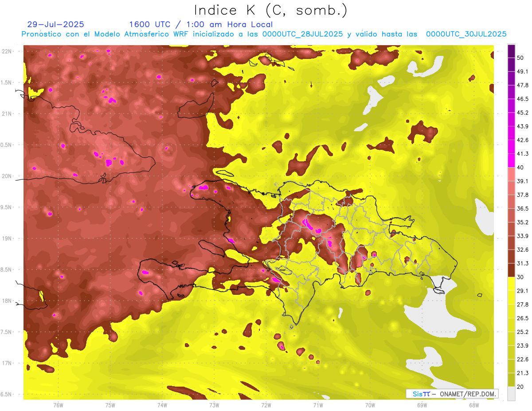
Task: Click the colorbar value "47.8"
Action: (523, 85)
